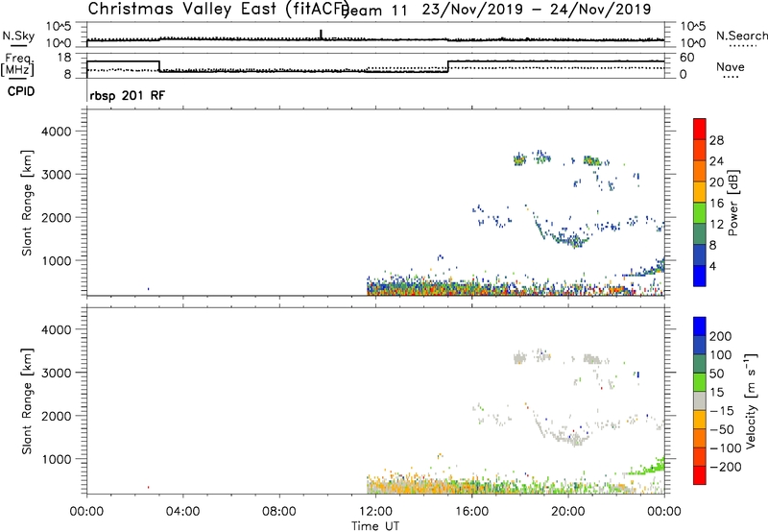Pick the green 12–16 dB Power colorbar segment
The height and width of the screenshot is (532, 768).
click(700, 213)
